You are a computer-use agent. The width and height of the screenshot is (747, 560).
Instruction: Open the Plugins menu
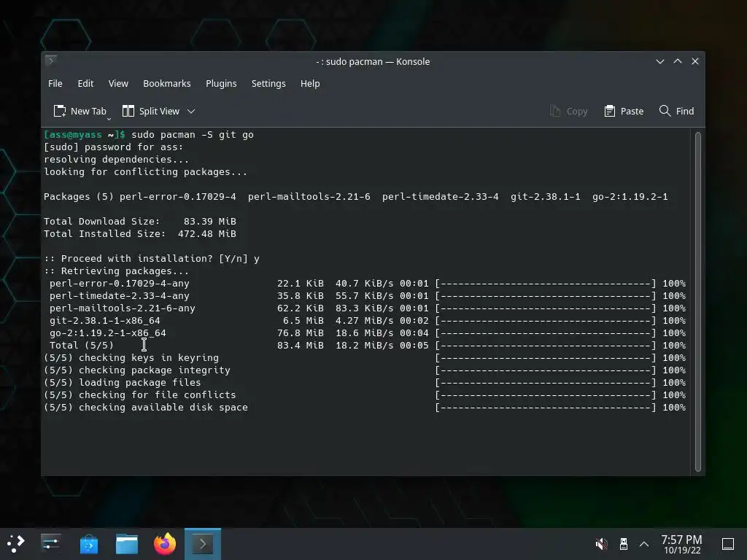click(221, 83)
